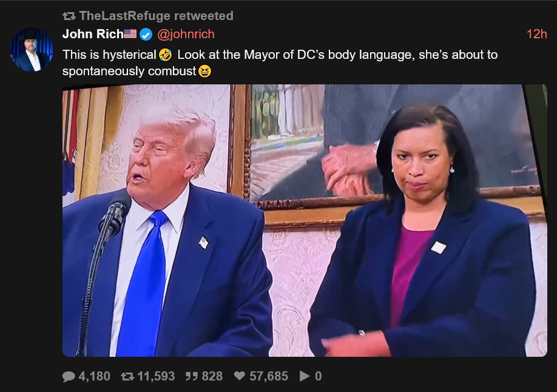Open the 4,180 replies count

coord(95,376)
